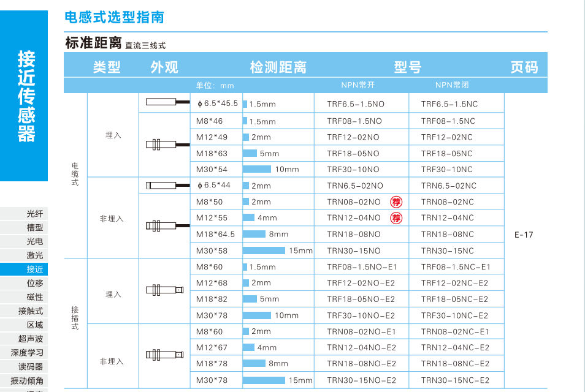Click the E-17 page reference

524,235
